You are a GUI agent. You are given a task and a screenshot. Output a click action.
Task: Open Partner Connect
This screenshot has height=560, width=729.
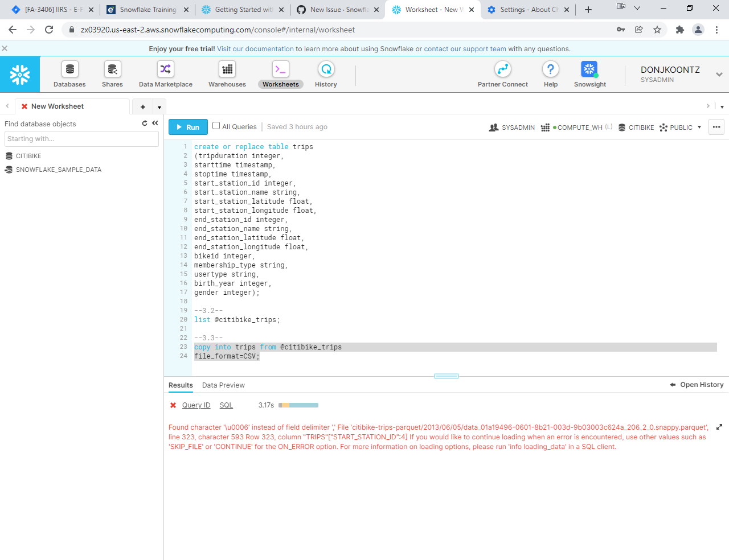coord(502,75)
